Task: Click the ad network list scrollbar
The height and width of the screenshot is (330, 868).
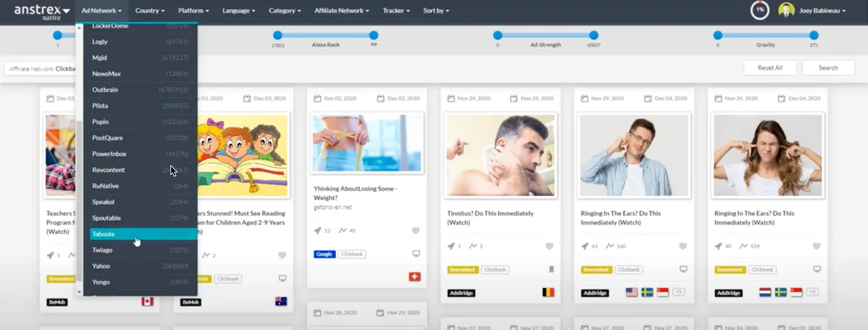Action: [80, 199]
